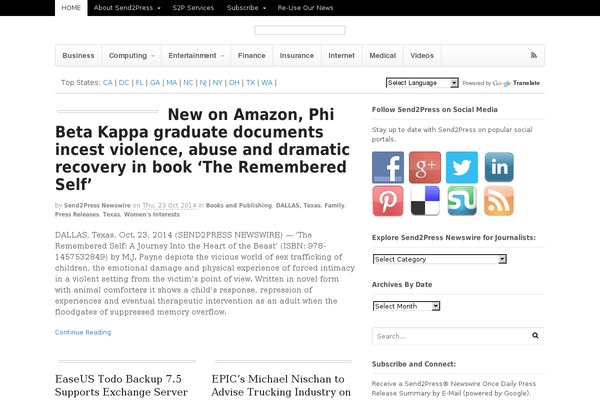Image resolution: width=600 pixels, height=400 pixels.
Task: Select the Business category
Action: click(78, 56)
